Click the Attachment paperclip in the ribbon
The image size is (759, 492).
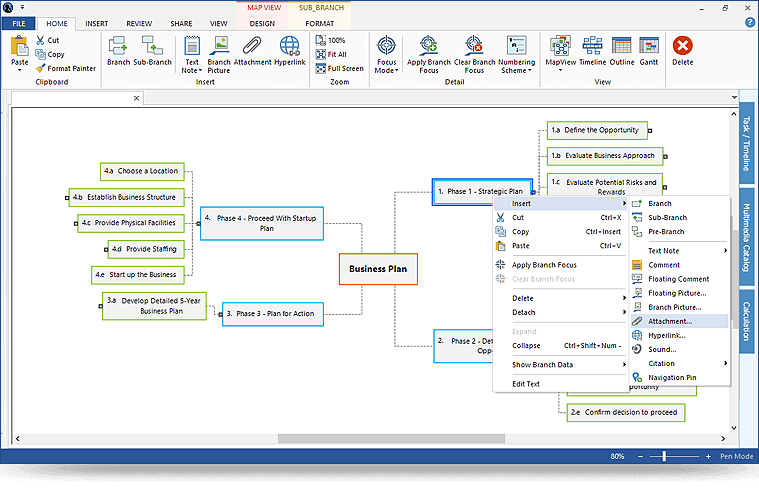[x=252, y=51]
